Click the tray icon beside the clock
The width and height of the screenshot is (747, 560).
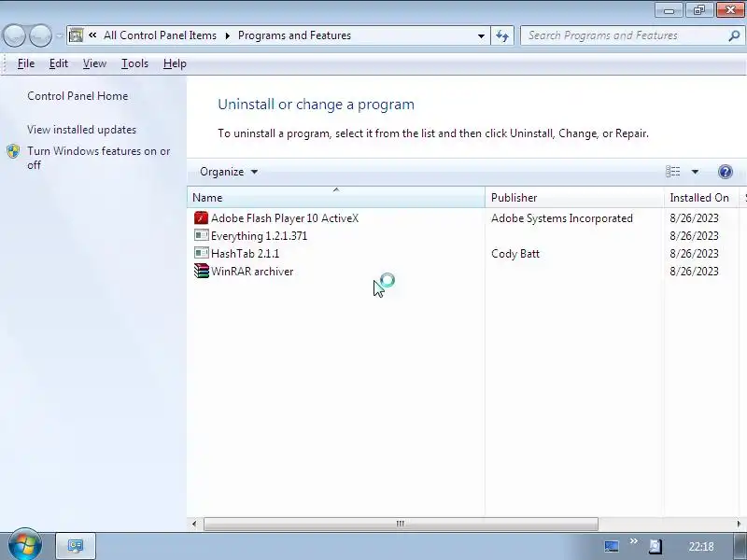point(655,546)
